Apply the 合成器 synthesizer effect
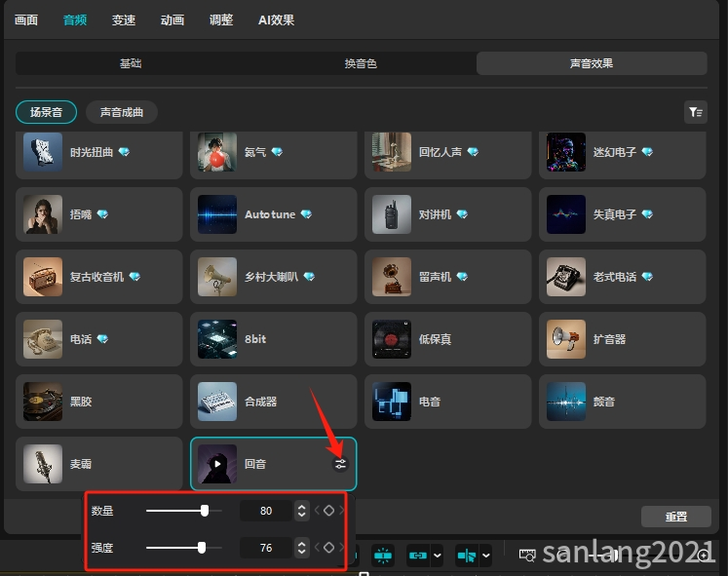 [274, 402]
